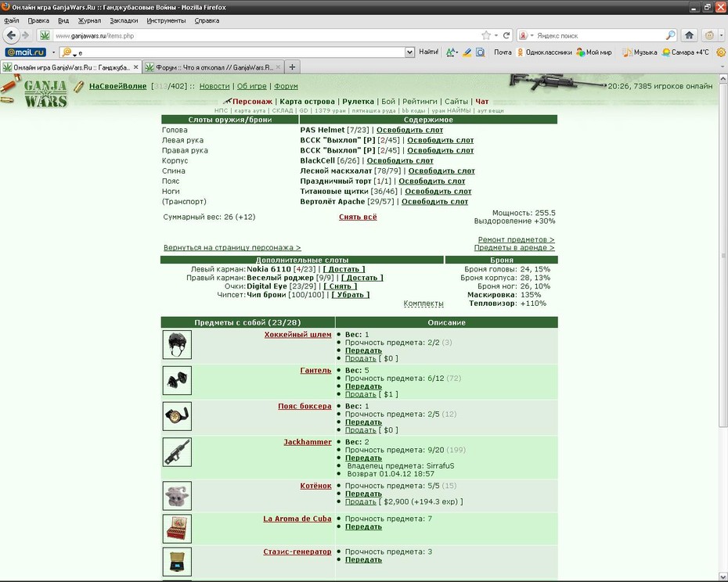The image size is (728, 582).
Task: Click Снять for Digital Eye
Action: [x=341, y=286]
